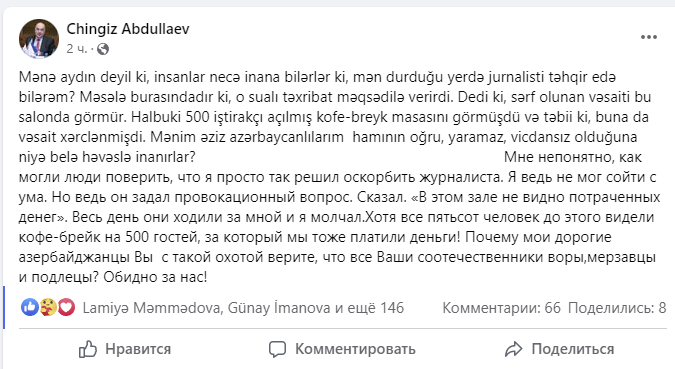The height and width of the screenshot is (369, 675).
Task: Click the blue thumbs-up reaction icon
Action: tap(30, 307)
